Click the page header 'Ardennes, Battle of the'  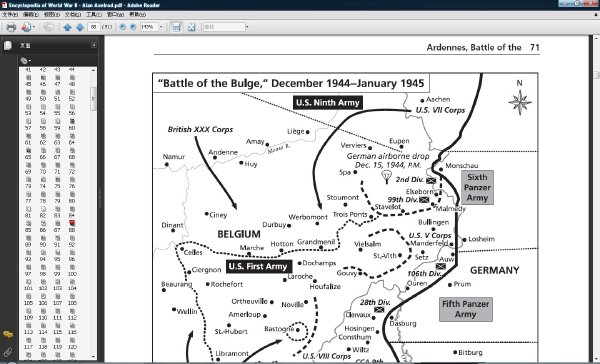coord(474,47)
